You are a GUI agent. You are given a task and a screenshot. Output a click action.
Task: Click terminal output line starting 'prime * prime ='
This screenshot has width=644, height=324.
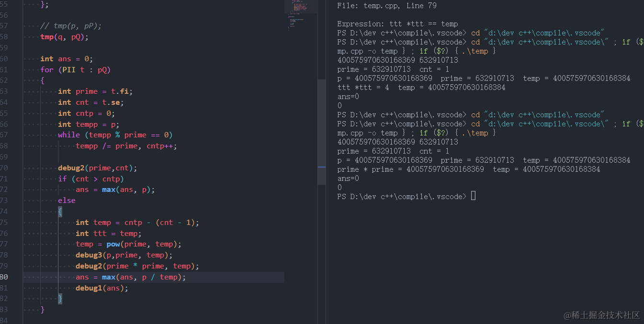point(469,169)
